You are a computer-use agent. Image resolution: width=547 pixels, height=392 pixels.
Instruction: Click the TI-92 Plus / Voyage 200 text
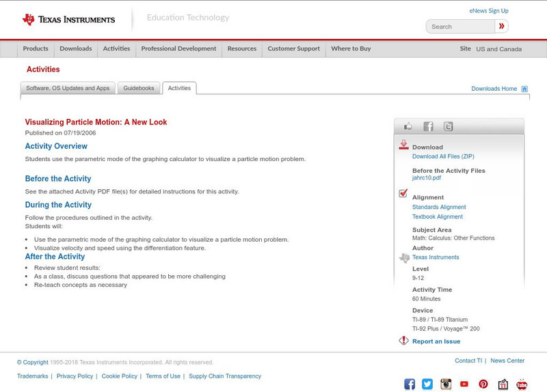point(446,328)
